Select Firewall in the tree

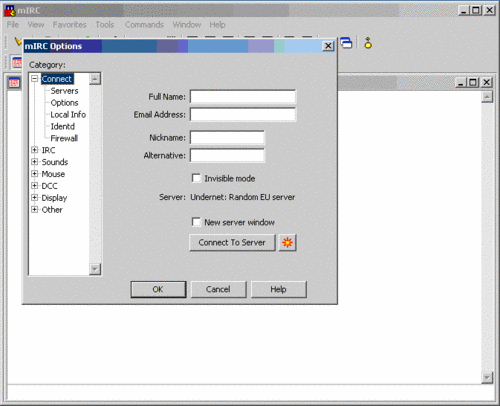[64, 138]
